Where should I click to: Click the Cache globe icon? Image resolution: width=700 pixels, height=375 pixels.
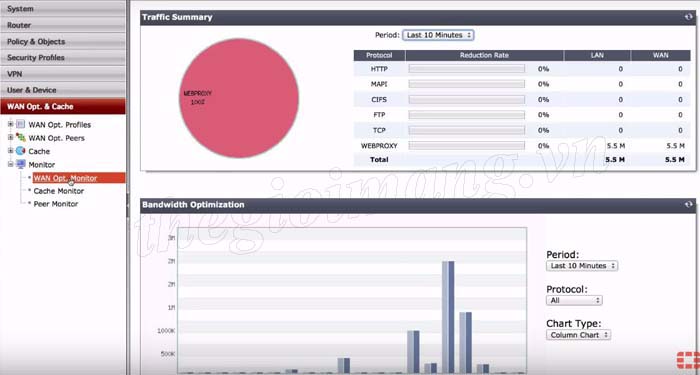[21, 151]
